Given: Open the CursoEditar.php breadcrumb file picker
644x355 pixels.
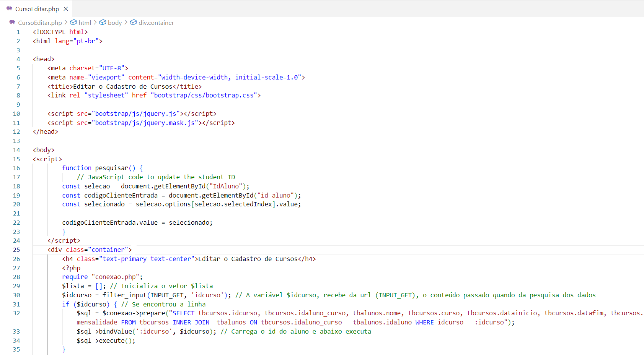Looking at the screenshot, I should [x=40, y=23].
